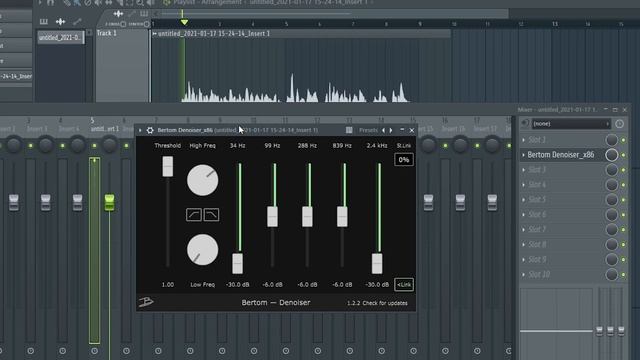Expand Slot 4 arrow in mixer
This screenshot has height=360, width=640.
coord(524,185)
